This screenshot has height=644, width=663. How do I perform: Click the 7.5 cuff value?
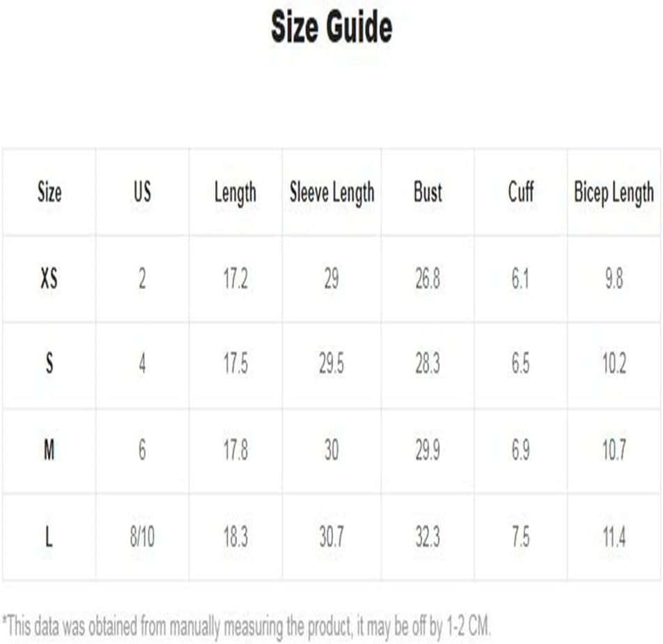[520, 537]
